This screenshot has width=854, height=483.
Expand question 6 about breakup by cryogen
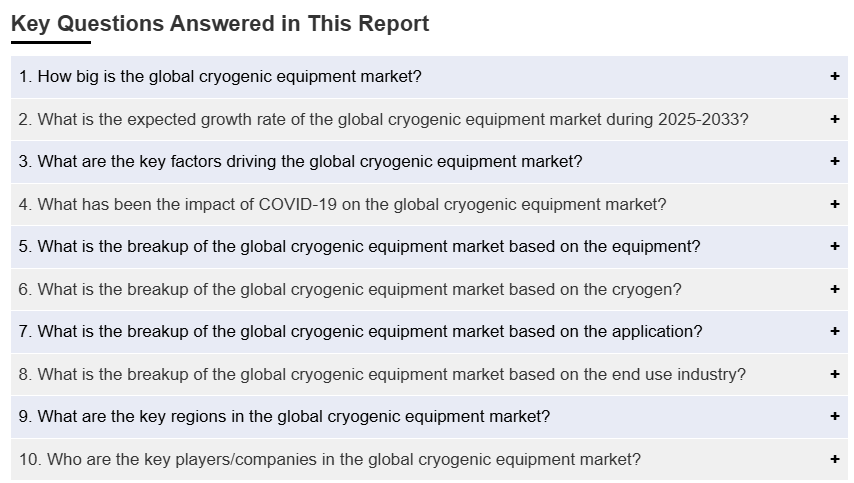(350, 290)
